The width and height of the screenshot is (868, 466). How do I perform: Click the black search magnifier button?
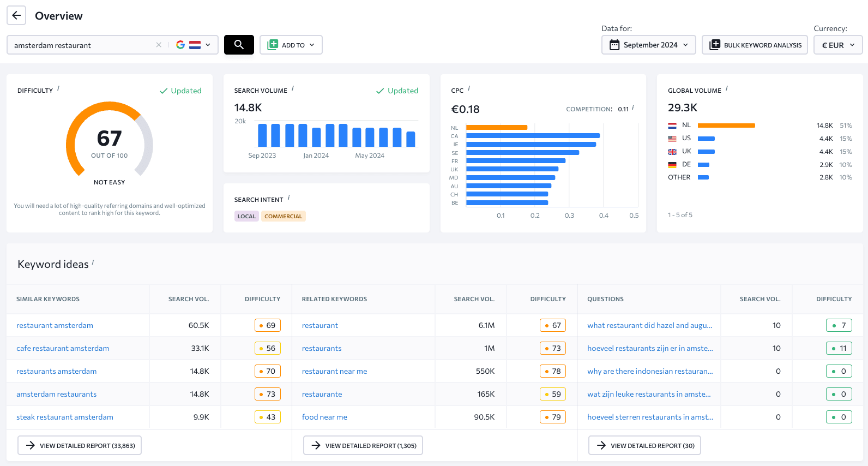click(239, 45)
